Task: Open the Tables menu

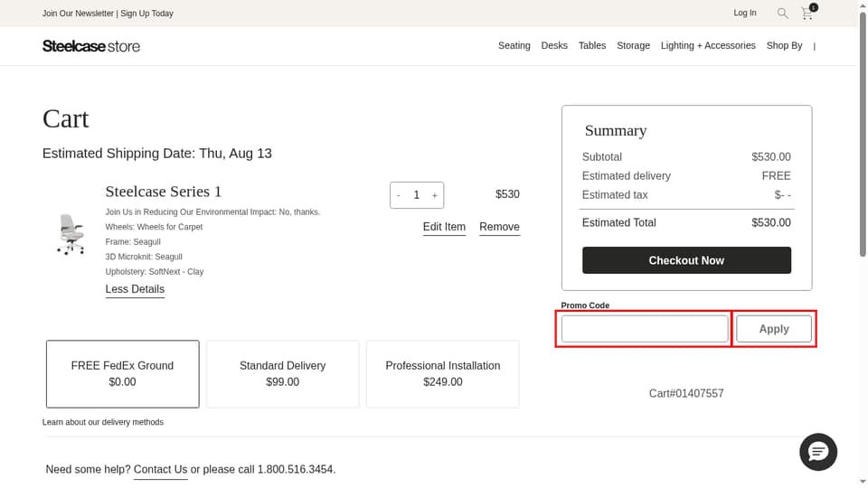Action: [591, 45]
